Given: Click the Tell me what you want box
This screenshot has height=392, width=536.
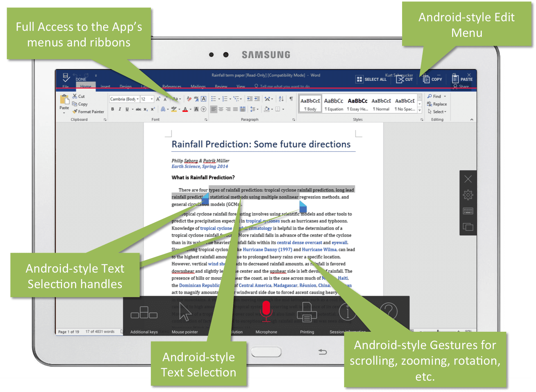Looking at the screenshot, I should point(282,86).
